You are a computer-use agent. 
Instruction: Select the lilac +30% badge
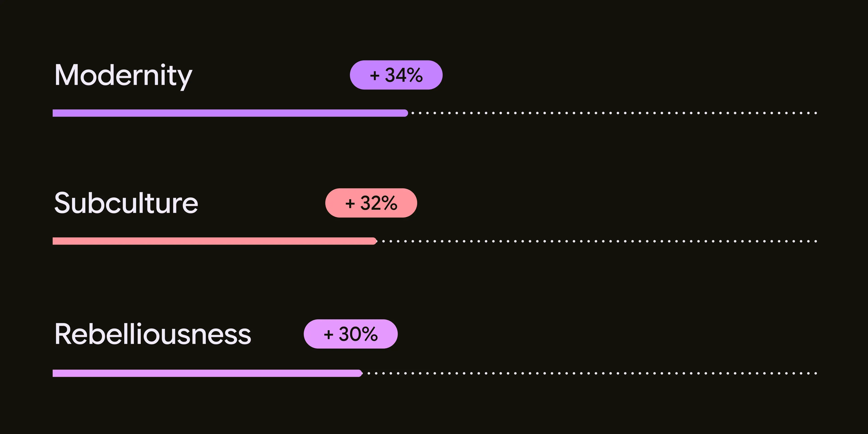350,334
